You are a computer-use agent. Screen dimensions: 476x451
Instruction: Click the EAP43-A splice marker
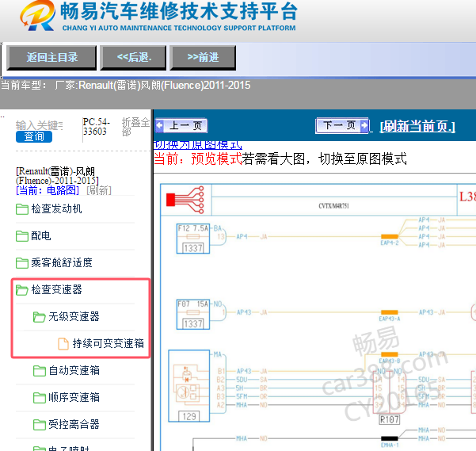390,312
